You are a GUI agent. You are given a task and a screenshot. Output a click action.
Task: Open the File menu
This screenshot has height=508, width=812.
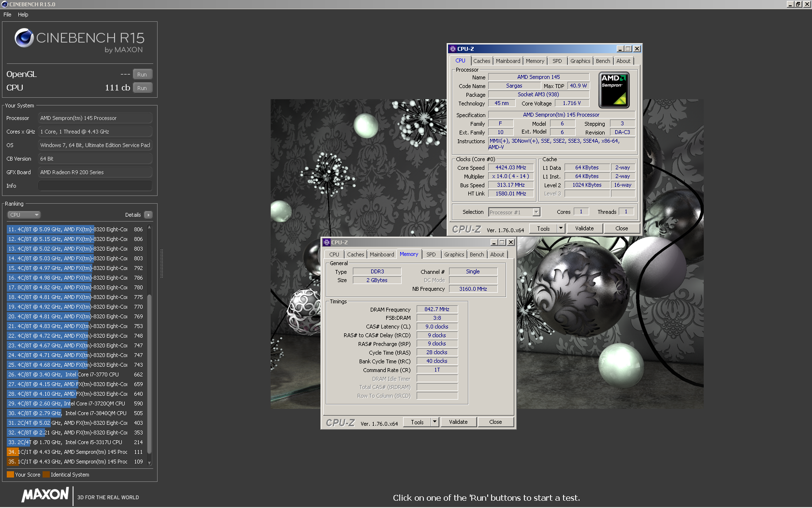7,15
